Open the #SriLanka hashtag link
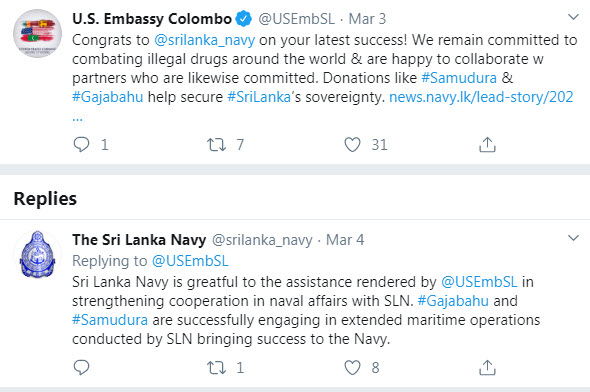The width and height of the screenshot is (590, 392). pyautogui.click(x=259, y=97)
